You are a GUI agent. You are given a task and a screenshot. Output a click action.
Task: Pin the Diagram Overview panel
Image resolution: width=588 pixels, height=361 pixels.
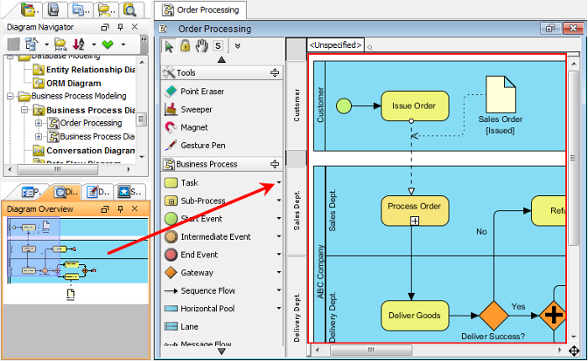[x=120, y=209]
